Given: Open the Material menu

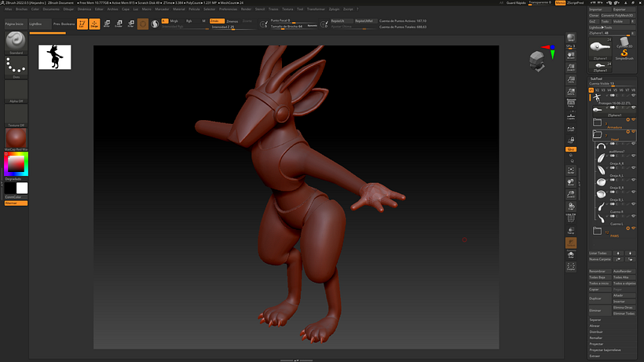Looking at the screenshot, I should coord(178,9).
